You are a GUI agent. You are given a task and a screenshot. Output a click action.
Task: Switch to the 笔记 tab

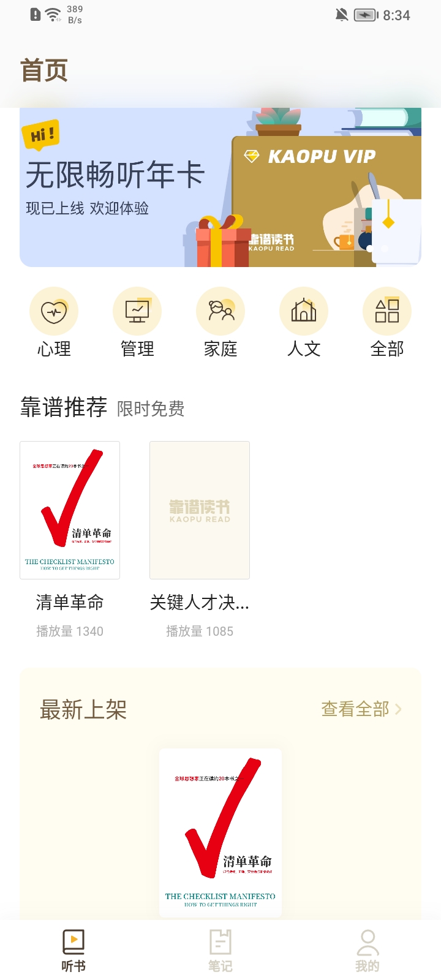tap(221, 951)
